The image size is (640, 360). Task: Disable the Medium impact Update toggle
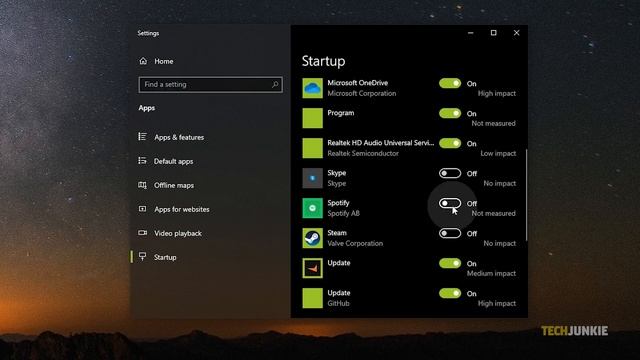pyautogui.click(x=450, y=263)
